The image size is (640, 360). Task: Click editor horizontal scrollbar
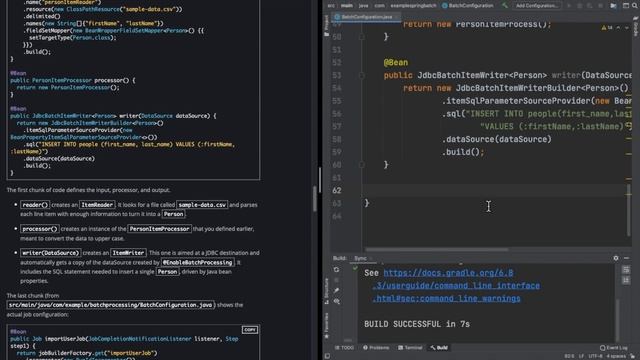click(x=437, y=250)
